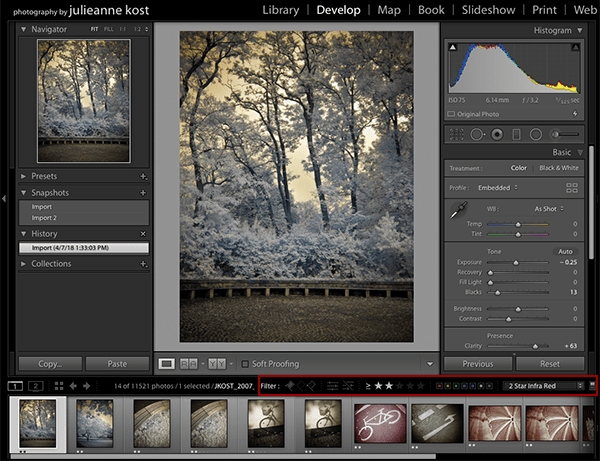The width and height of the screenshot is (600, 461).
Task: Open the Grid view icon in filmstrip bar
Action: click(59, 386)
